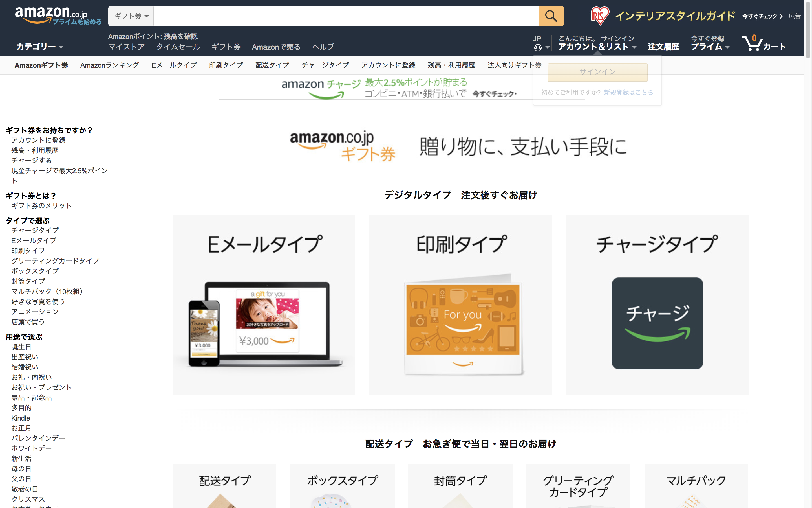The height and width of the screenshot is (508, 812).
Task: Open the 印刷タイプ gift card tile
Action: (460, 305)
